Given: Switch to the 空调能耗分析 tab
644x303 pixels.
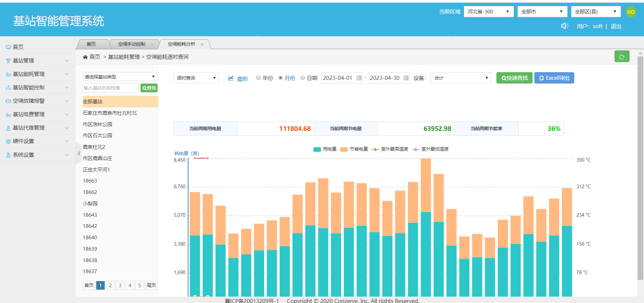Looking at the screenshot, I should (x=181, y=44).
